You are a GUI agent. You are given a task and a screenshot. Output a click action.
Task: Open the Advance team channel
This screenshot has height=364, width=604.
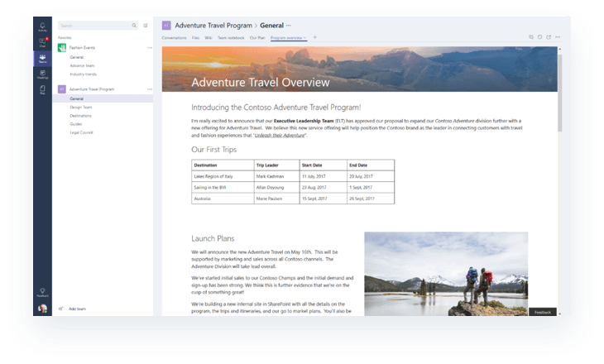click(x=82, y=65)
